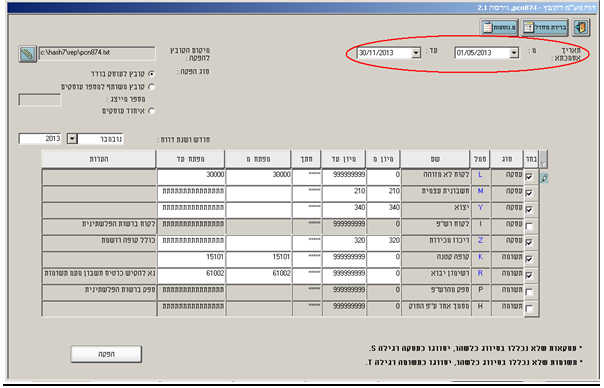Image resolution: width=604 pixels, height=388 pixels.
Task: Click the symbol Y cell
Action: point(480,209)
